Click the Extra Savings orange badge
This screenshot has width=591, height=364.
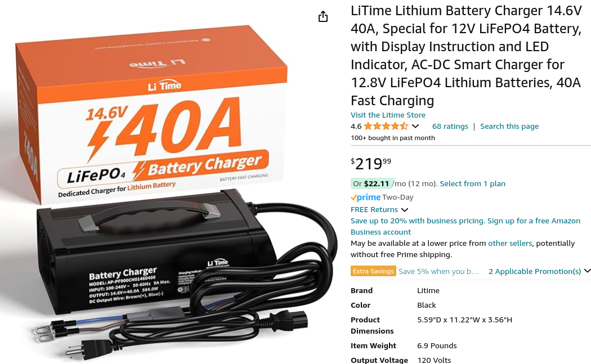(373, 271)
